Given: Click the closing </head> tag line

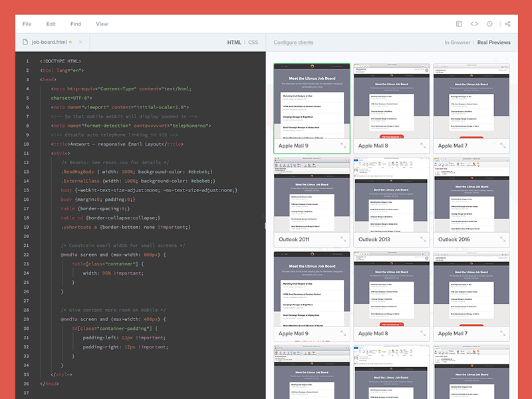Looking at the screenshot, I should (49, 384).
